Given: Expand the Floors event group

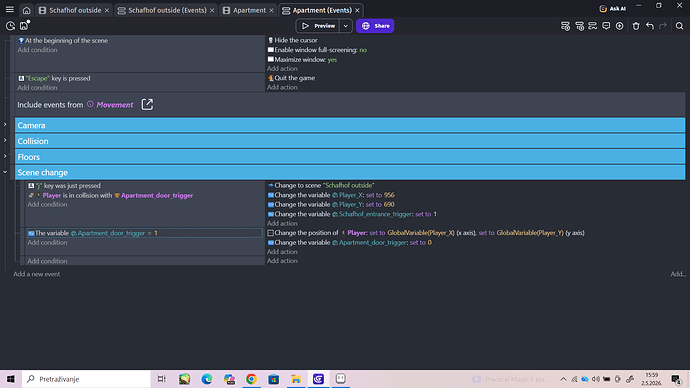Looking at the screenshot, I should pos(5,156).
